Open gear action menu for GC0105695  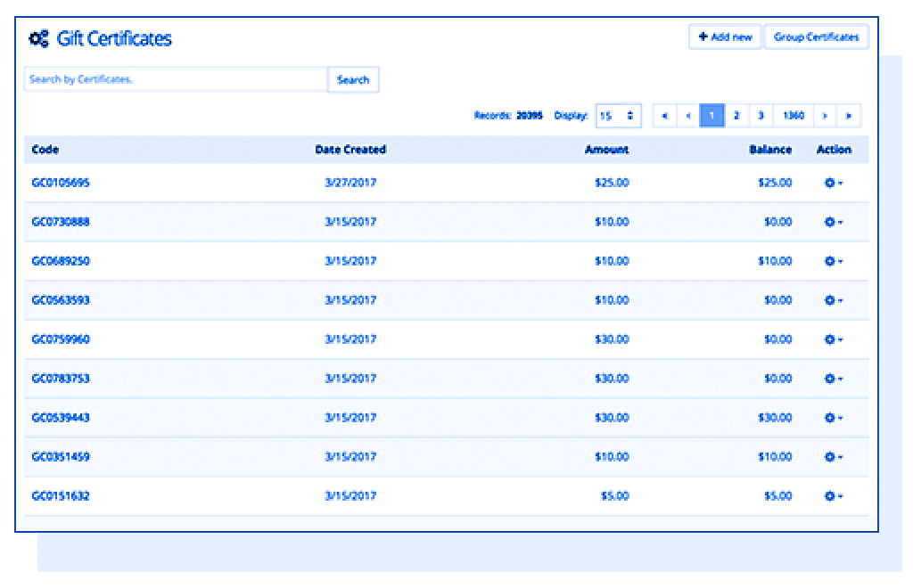coord(833,183)
